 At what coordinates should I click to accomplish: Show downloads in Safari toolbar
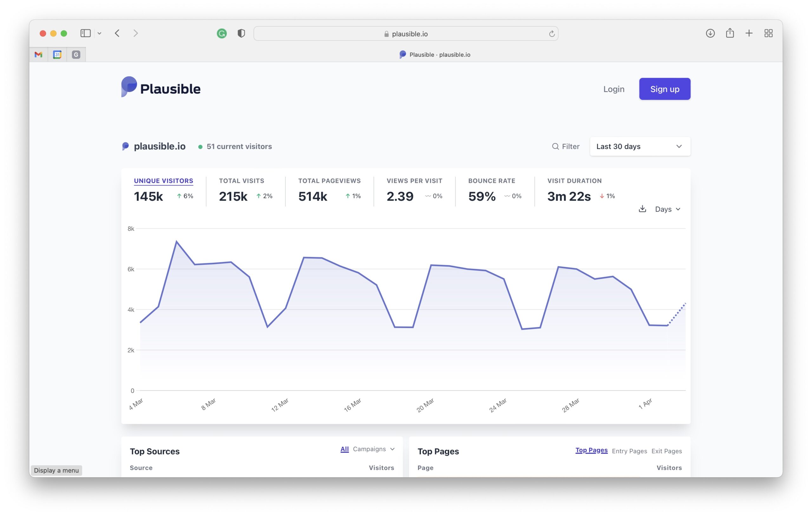tap(710, 33)
